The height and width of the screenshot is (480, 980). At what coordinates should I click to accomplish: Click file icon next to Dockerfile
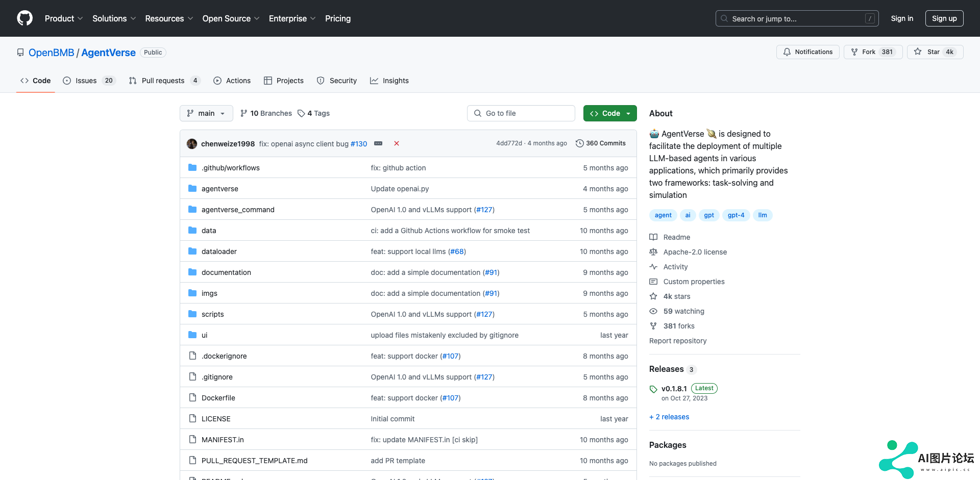192,397
